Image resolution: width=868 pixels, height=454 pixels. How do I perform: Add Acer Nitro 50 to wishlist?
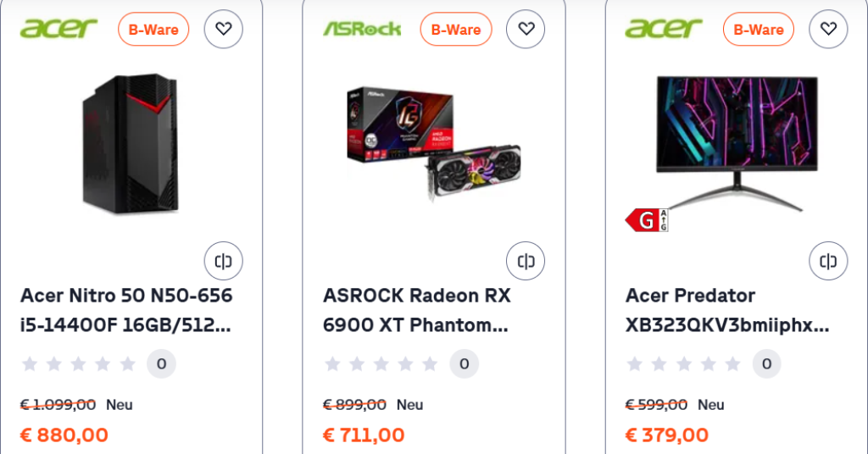coord(223,30)
